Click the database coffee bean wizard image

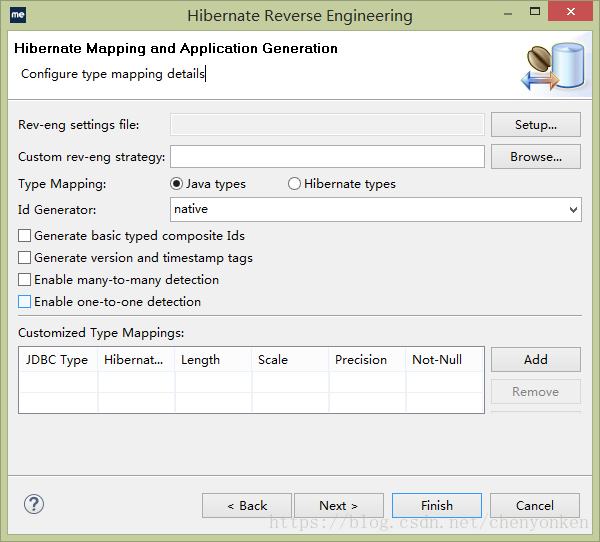[x=554, y=66]
